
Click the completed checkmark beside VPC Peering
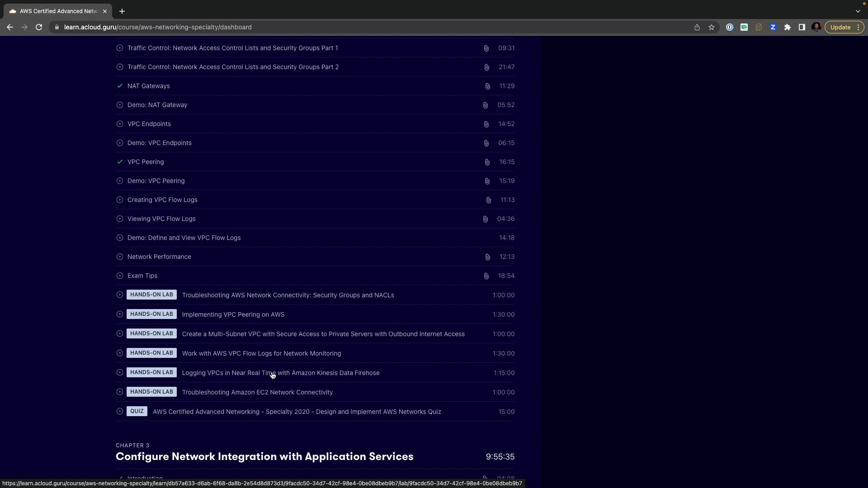pyautogui.click(x=119, y=162)
